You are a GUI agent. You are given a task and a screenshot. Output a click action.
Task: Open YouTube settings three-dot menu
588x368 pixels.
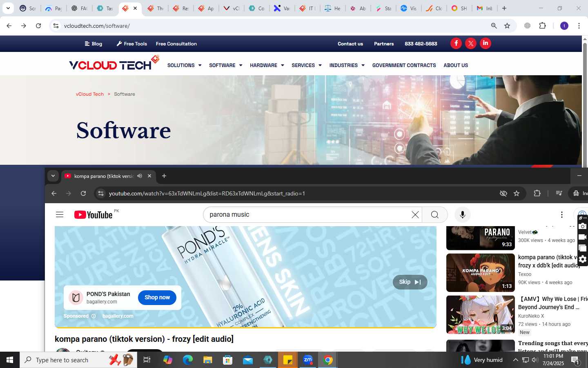point(562,215)
